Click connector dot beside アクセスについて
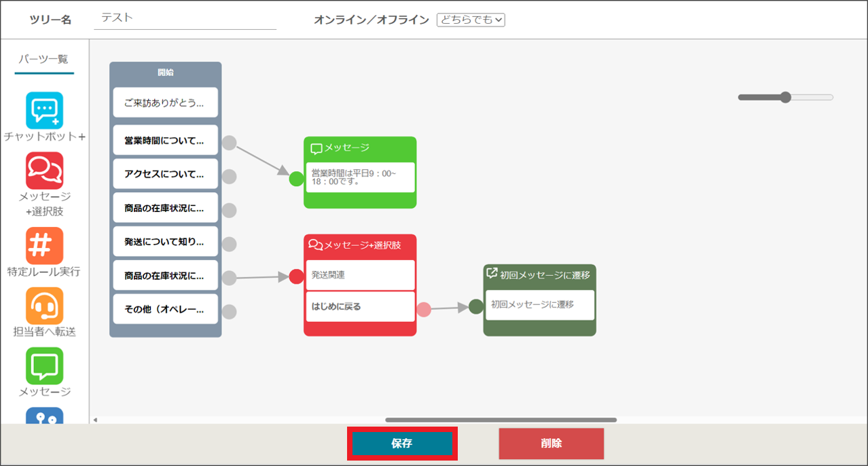 click(230, 177)
